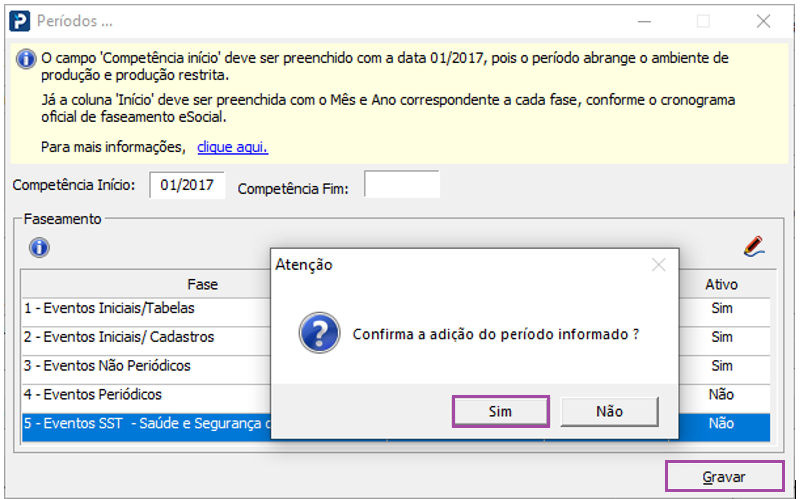The image size is (807, 499).
Task: Minimize the Períodos window
Action: (644, 21)
